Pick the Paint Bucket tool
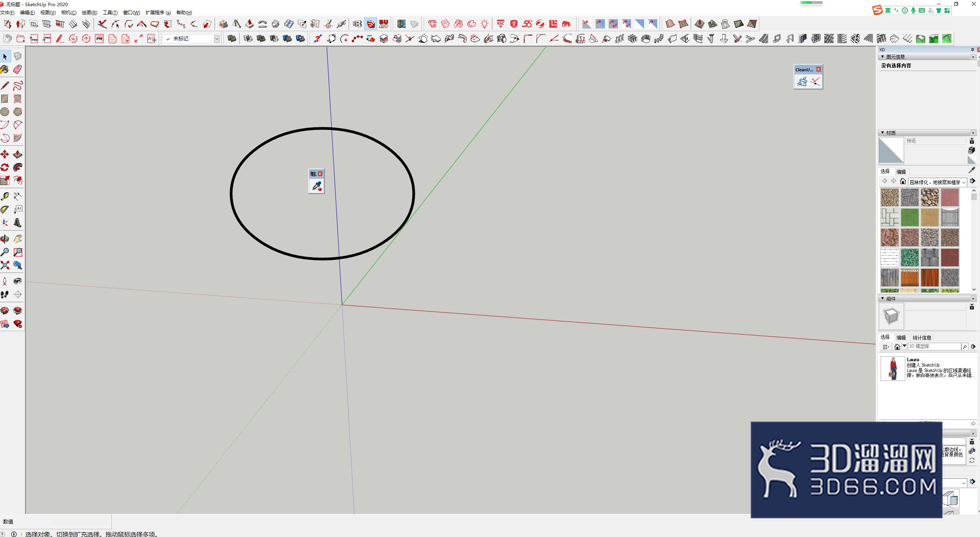The image size is (980, 537). pyautogui.click(x=5, y=70)
